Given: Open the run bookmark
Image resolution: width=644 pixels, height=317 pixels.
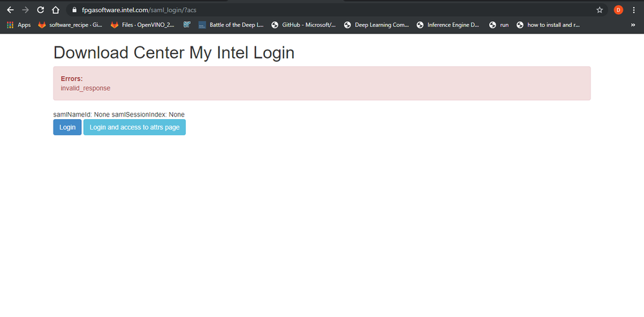Looking at the screenshot, I should point(499,25).
